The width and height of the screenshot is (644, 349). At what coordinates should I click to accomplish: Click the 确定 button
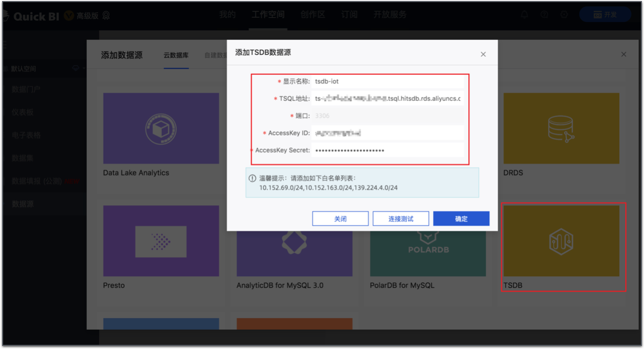click(x=461, y=219)
